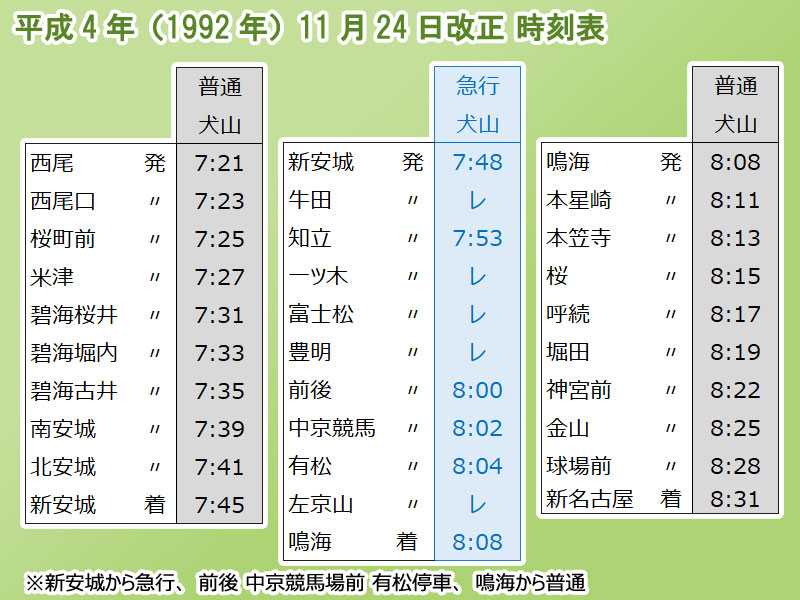Select the 金山 station name

[568, 428]
